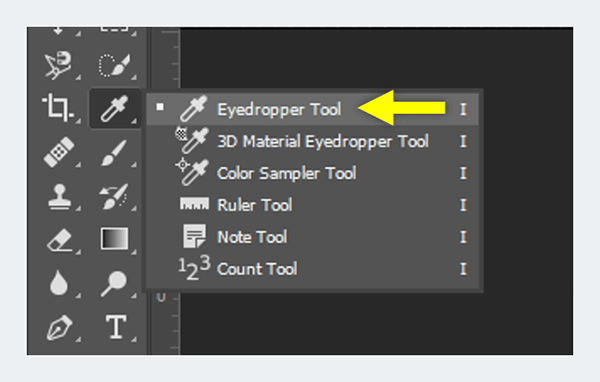Choose Ruler Tool from the flyout
Screen dimensions: 600x382
click(312, 205)
